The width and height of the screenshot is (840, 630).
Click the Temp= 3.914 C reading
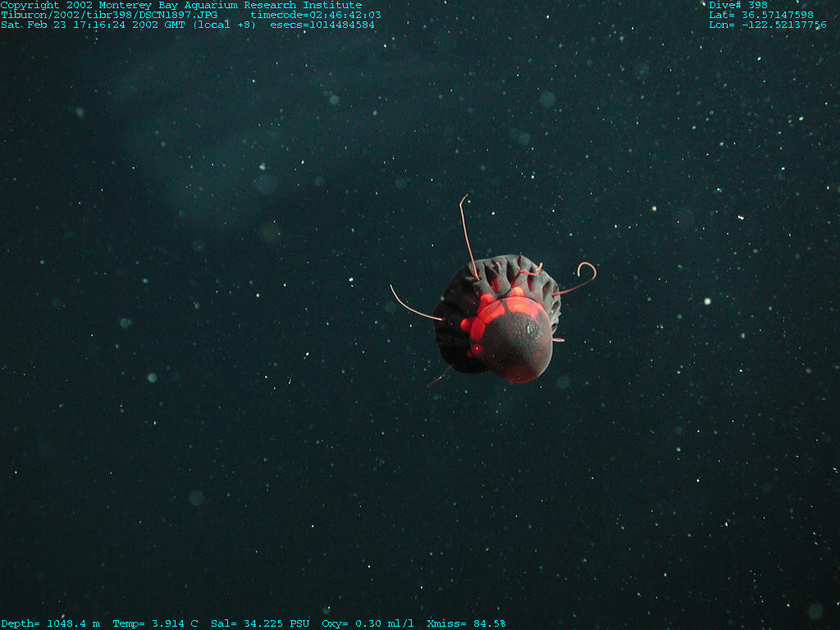[155, 623]
